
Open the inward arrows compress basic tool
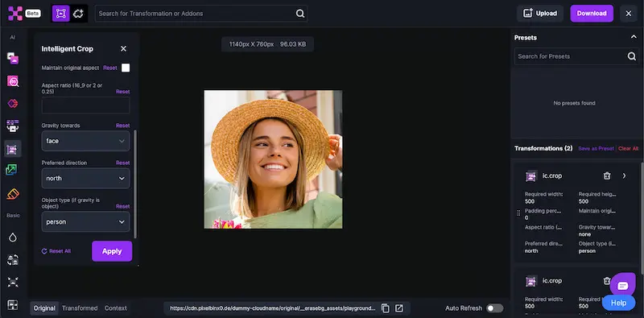tap(13, 282)
